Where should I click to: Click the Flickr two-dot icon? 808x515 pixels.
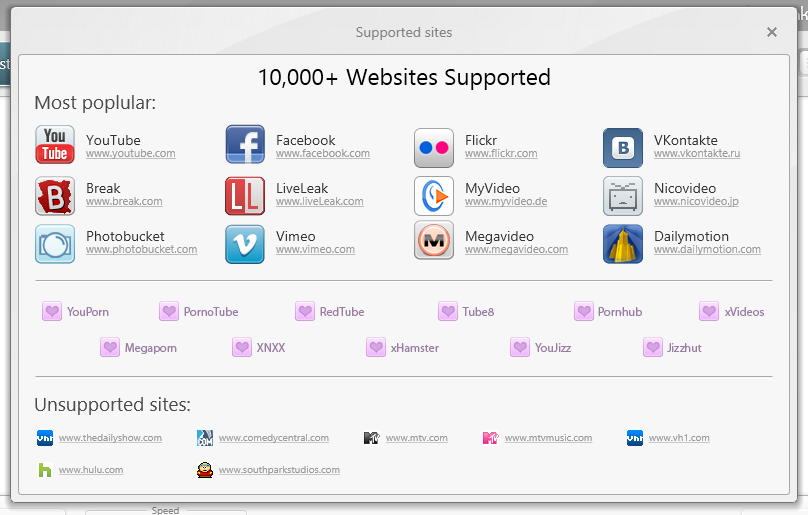pyautogui.click(x=434, y=148)
